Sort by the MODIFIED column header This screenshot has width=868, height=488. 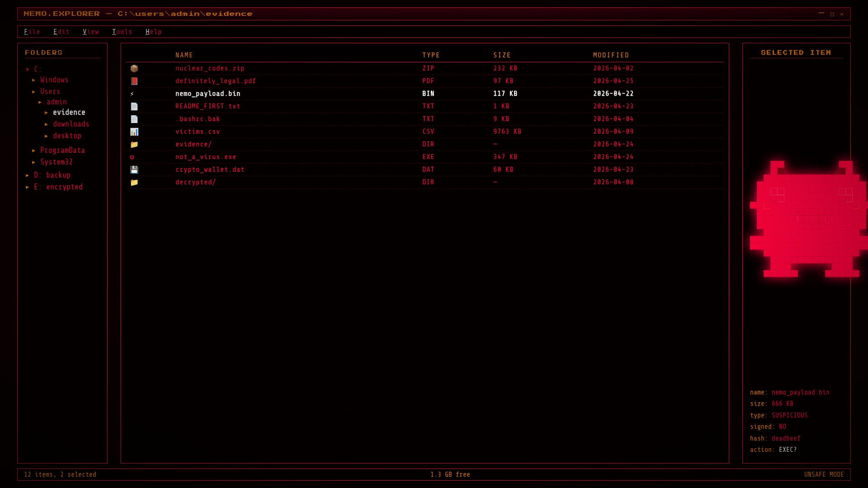[611, 55]
